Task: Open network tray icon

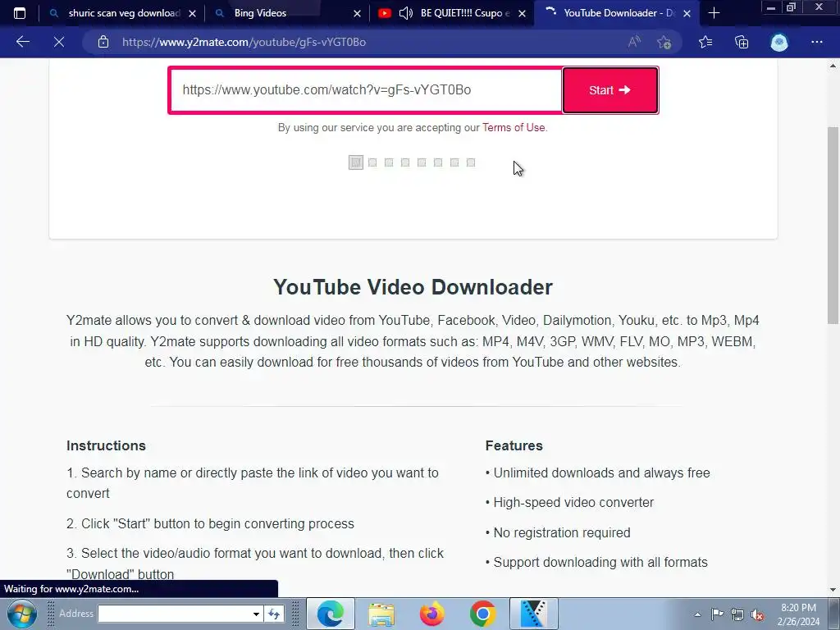Action: [737, 614]
